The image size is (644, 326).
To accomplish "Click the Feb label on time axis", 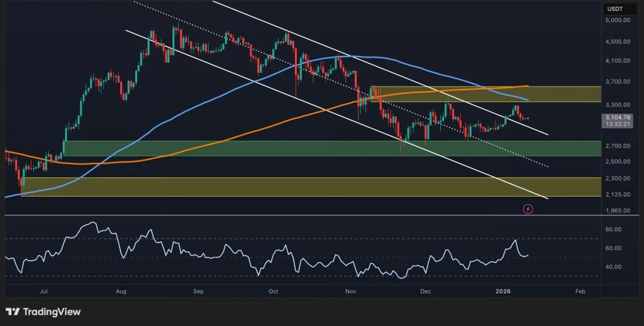I will (580, 291).
